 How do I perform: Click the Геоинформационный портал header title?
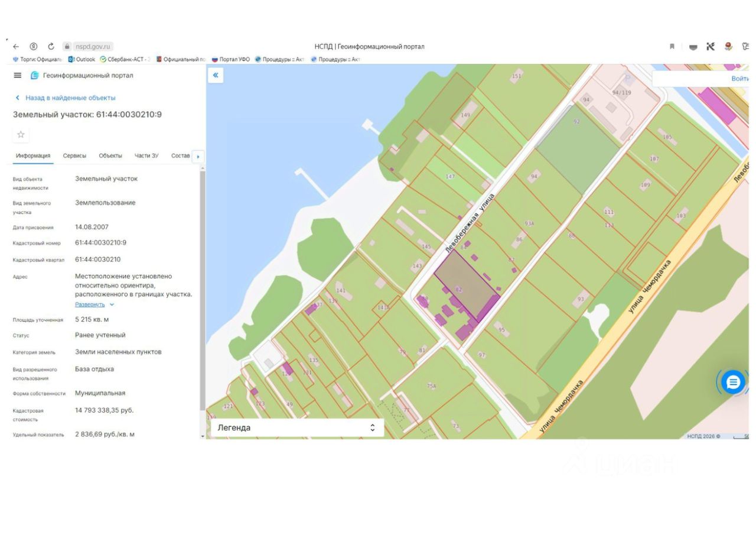point(88,76)
